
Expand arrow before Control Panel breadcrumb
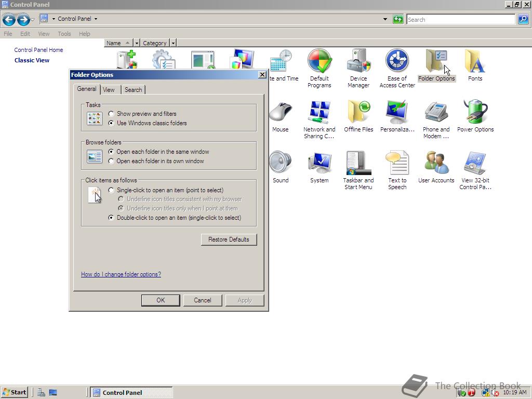[54, 19]
